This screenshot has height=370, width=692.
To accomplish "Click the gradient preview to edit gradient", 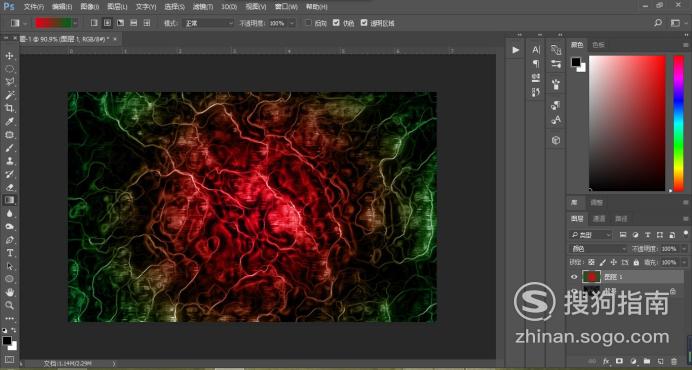I will pos(53,23).
